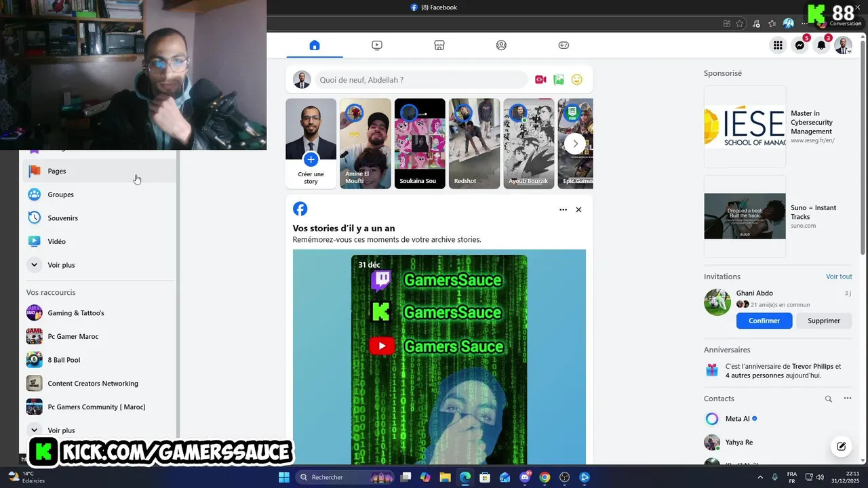The width and height of the screenshot is (868, 488).
Task: Open Vidéo in the left sidebar
Action: tap(100, 241)
